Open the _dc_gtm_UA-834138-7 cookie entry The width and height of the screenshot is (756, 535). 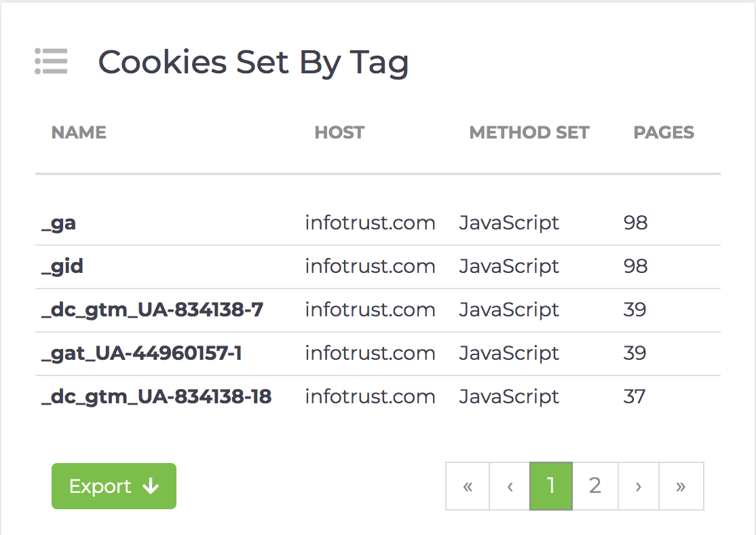pyautogui.click(x=153, y=310)
